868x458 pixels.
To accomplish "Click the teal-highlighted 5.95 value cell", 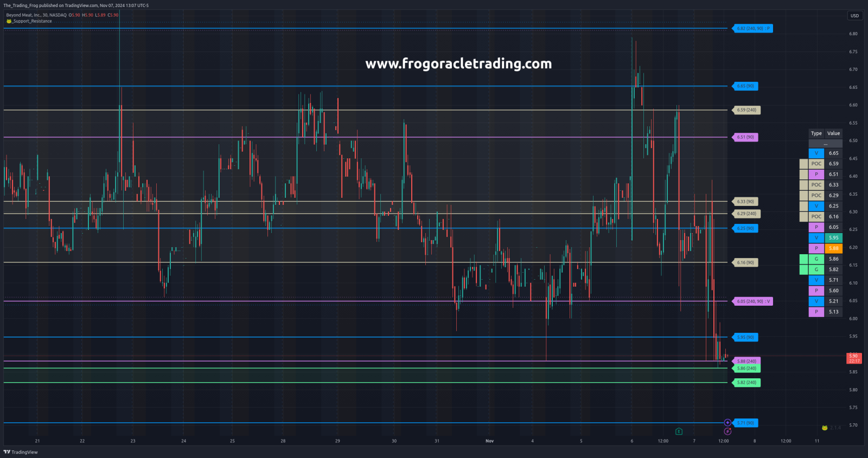I will [834, 237].
